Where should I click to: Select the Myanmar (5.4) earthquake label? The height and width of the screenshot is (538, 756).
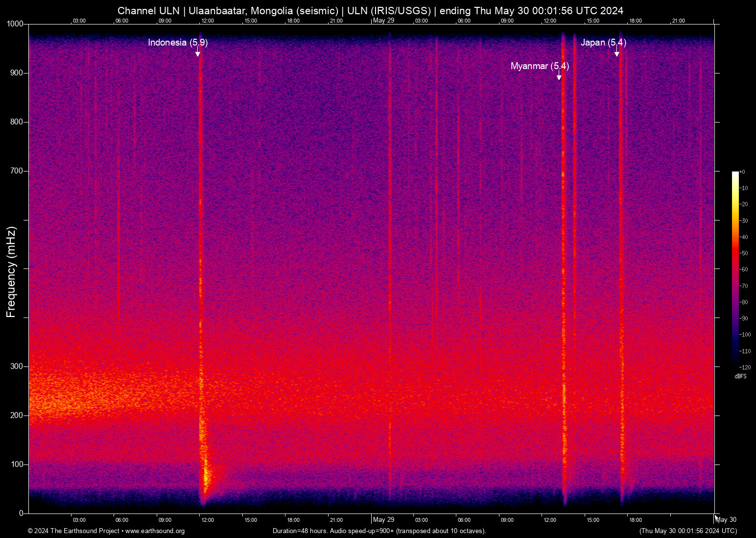point(540,66)
